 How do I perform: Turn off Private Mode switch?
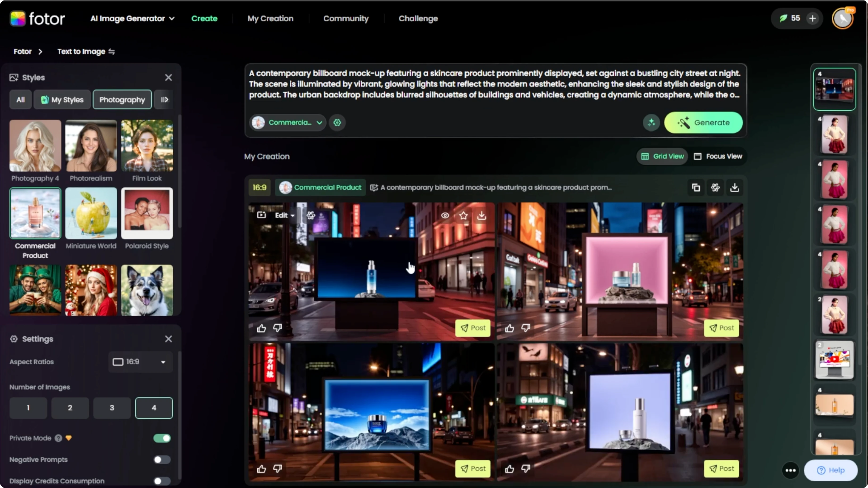click(162, 438)
